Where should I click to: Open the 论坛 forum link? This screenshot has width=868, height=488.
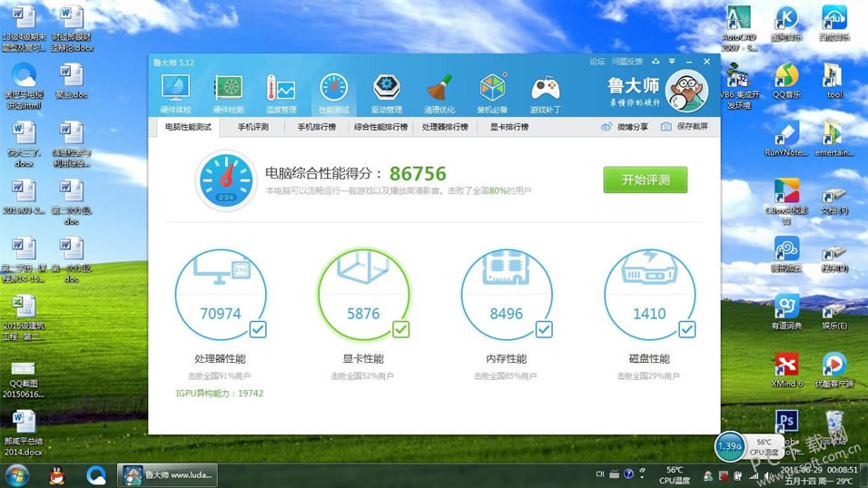597,62
